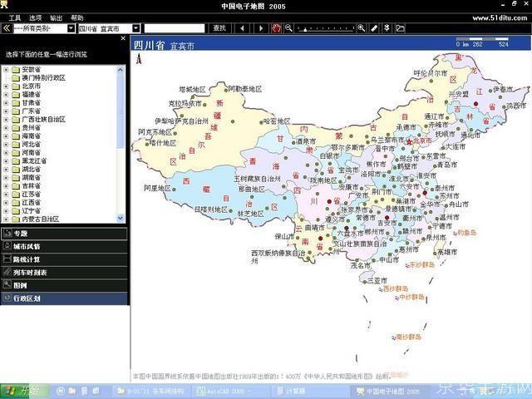The height and width of the screenshot is (399, 532).
Task: Expand the 河南省 tree node
Action: point(6,153)
